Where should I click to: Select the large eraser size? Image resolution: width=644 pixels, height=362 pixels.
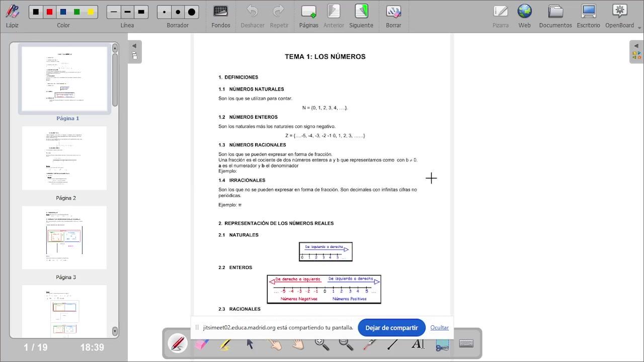(192, 12)
